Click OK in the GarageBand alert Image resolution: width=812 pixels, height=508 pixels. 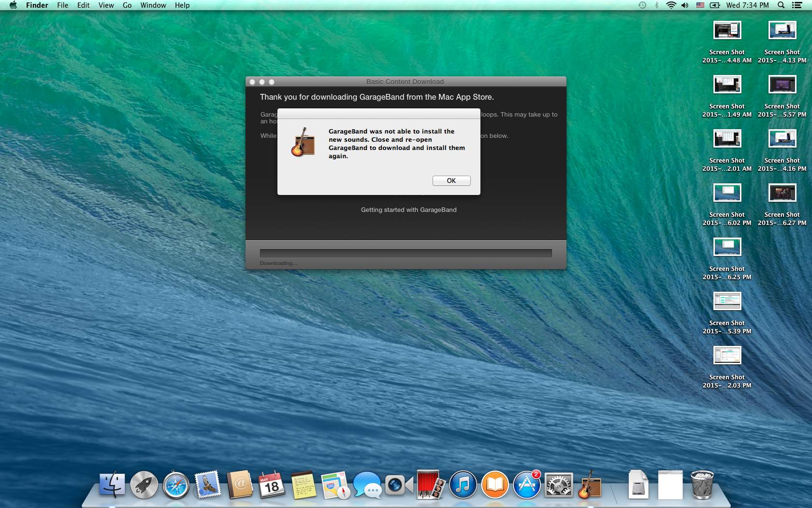coord(451,180)
